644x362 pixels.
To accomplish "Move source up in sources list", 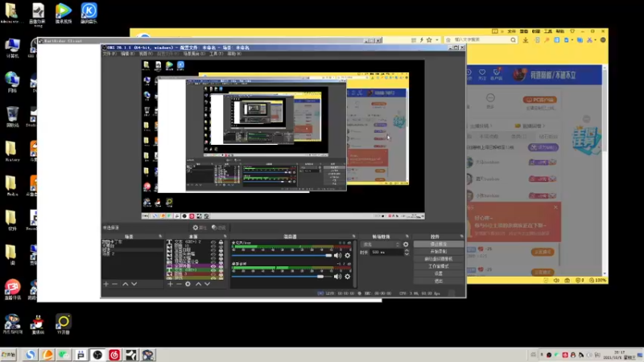I will pyautogui.click(x=198, y=284).
